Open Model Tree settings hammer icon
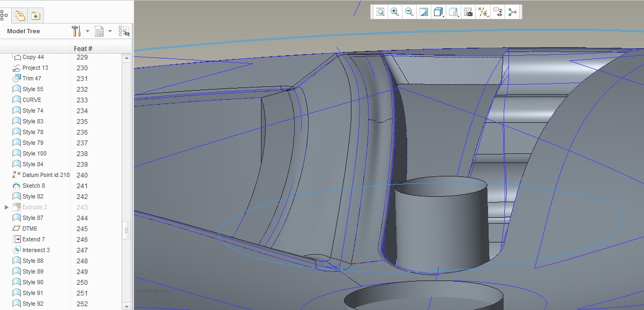This screenshot has width=644, height=310. pos(76,31)
